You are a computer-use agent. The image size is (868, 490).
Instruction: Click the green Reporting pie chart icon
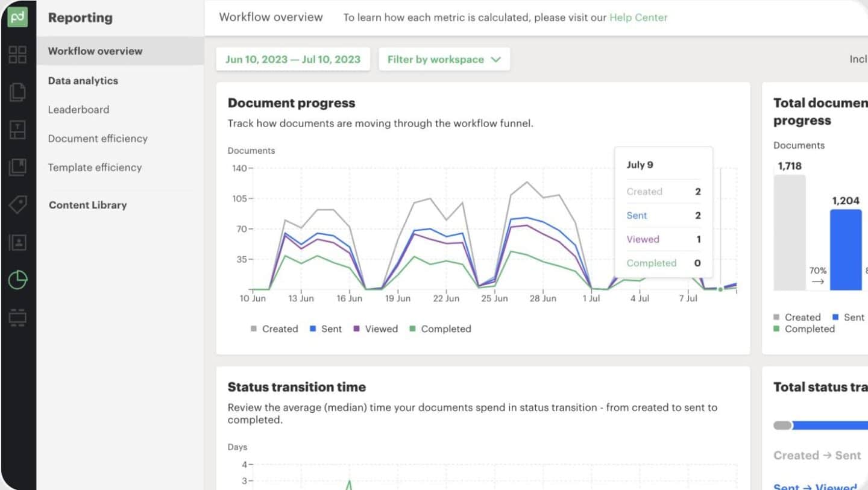(18, 279)
